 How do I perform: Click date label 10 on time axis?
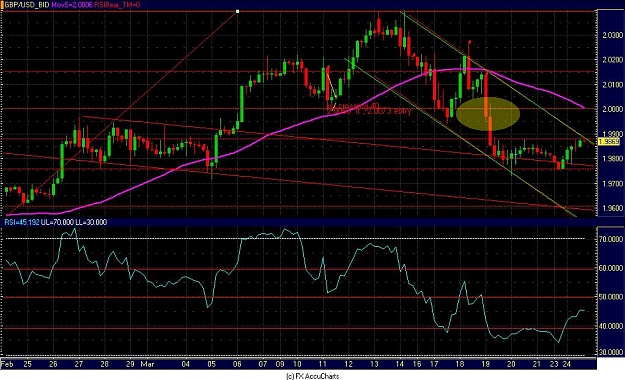click(297, 364)
